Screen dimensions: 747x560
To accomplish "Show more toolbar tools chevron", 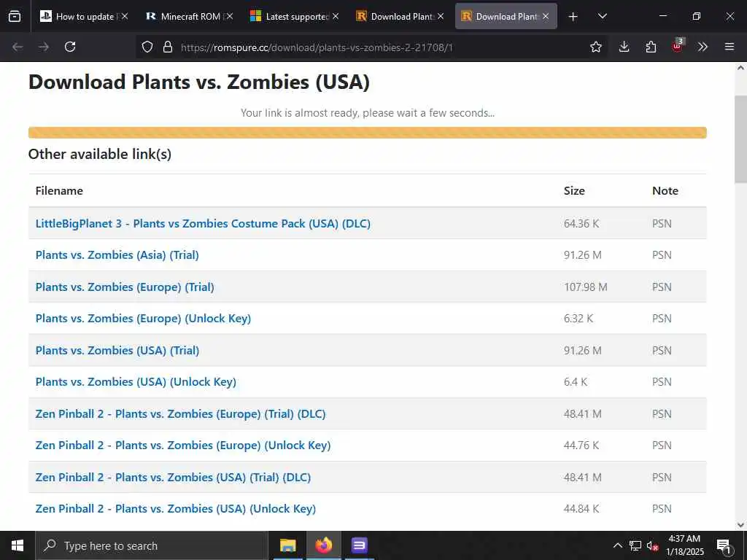I will [703, 47].
